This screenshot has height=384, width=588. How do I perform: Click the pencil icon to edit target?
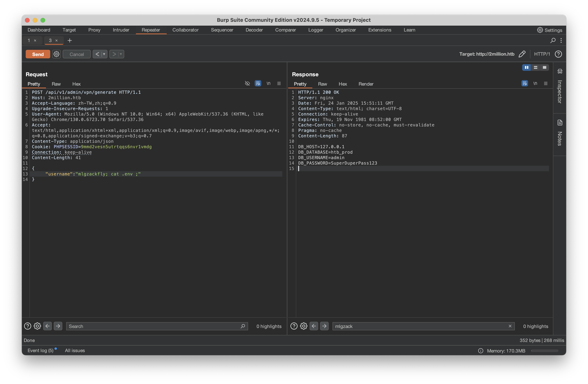(x=522, y=54)
